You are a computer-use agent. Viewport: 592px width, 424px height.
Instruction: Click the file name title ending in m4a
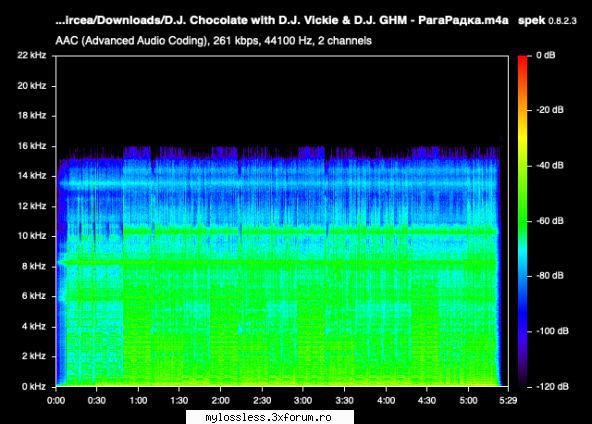282,20
